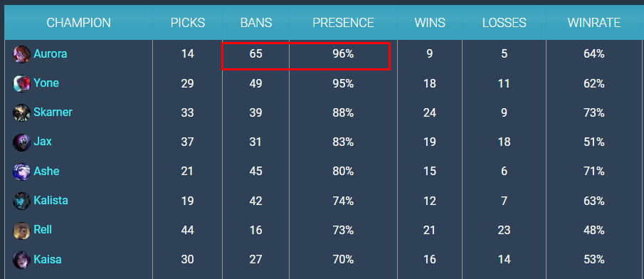Open the Kalista champion name link
This screenshot has width=644, height=279.
(51, 201)
